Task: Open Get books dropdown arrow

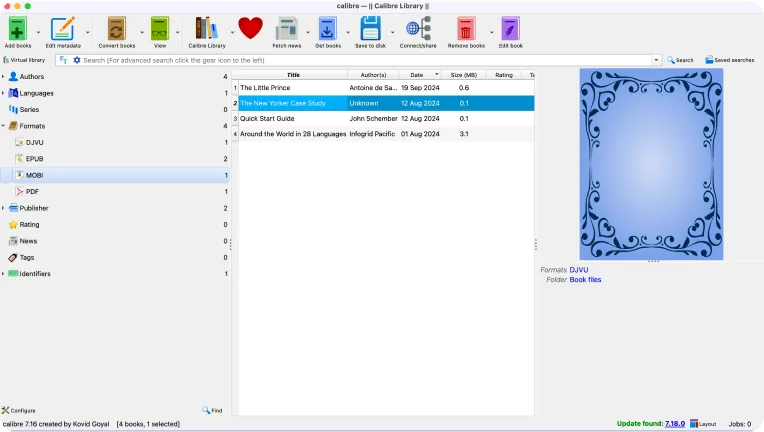Action: click(348, 33)
